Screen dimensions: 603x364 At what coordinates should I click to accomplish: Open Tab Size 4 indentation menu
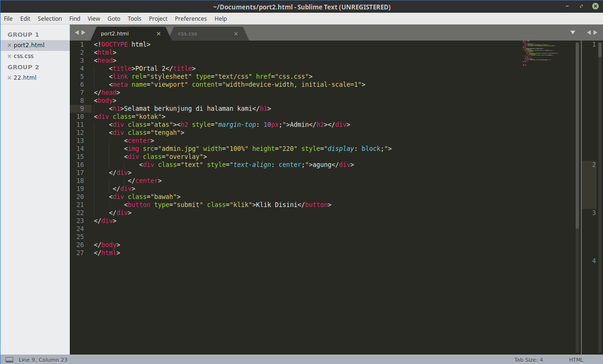pos(529,360)
